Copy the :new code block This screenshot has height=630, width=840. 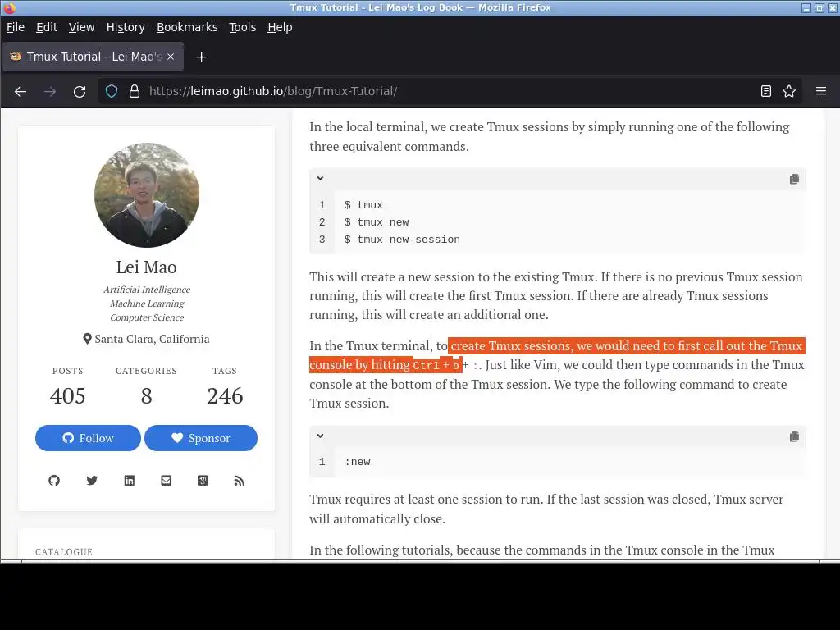pyautogui.click(x=794, y=436)
